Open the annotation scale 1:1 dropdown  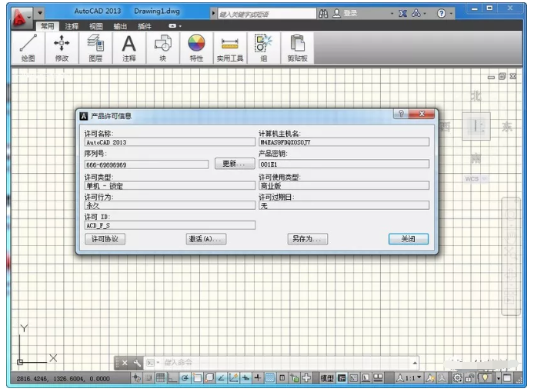(419, 377)
